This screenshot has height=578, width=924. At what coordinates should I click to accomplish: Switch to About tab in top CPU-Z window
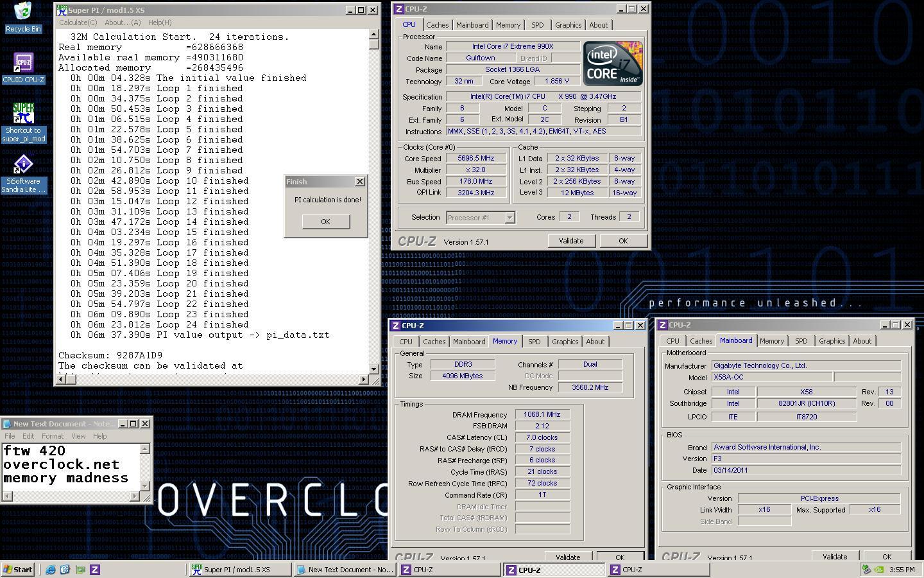(x=598, y=25)
